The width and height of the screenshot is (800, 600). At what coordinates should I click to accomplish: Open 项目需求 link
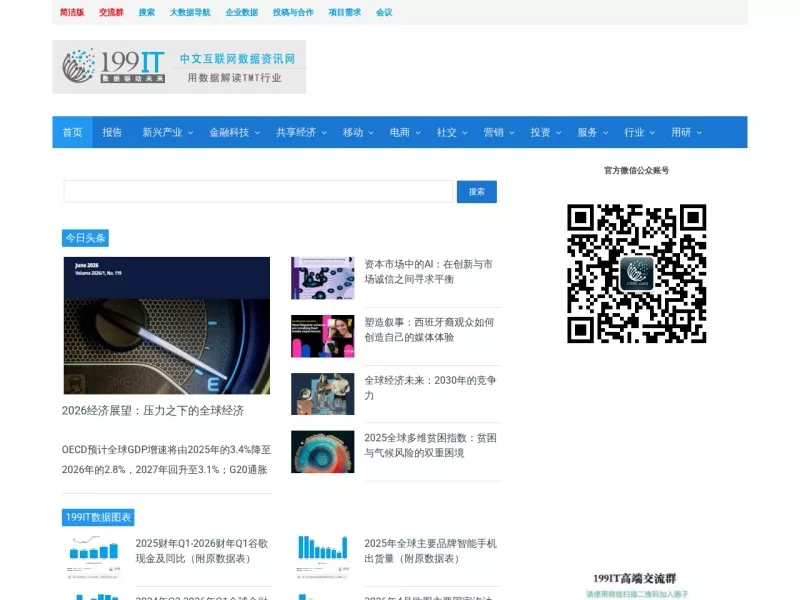pyautogui.click(x=344, y=12)
